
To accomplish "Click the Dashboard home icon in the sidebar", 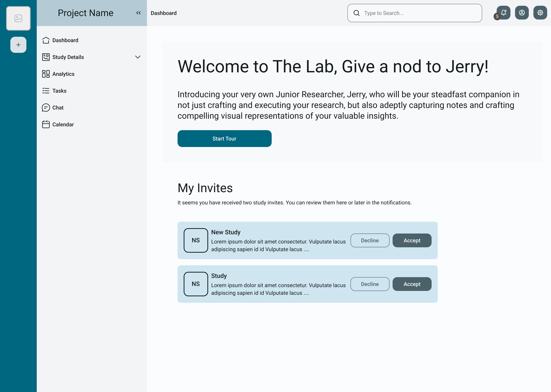I will pos(46,40).
